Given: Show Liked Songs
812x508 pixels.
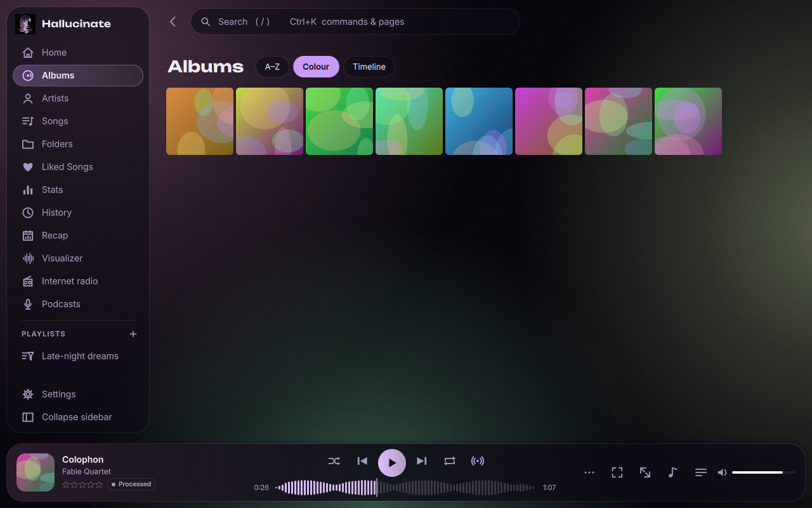Looking at the screenshot, I should [77, 167].
